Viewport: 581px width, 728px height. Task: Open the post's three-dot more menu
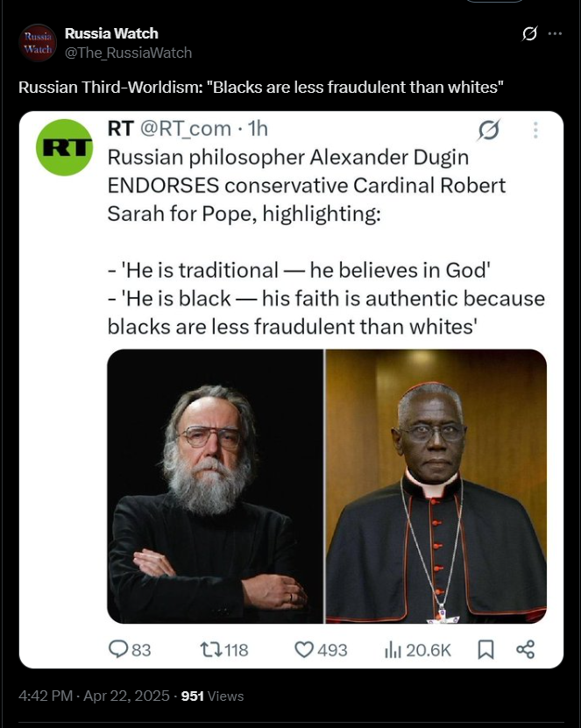[555, 34]
